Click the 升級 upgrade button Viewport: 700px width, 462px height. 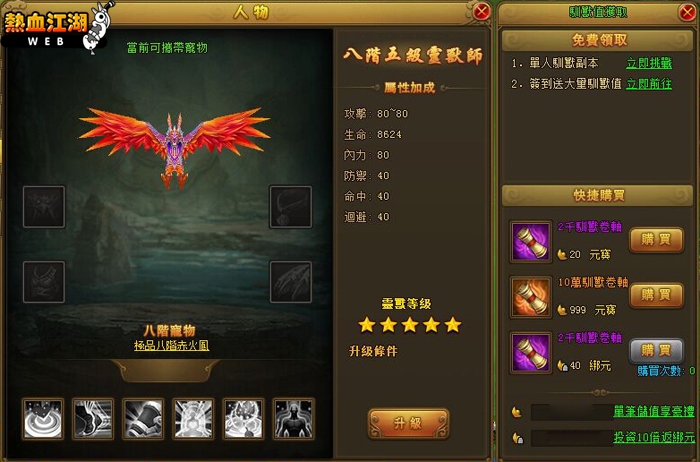coord(408,423)
